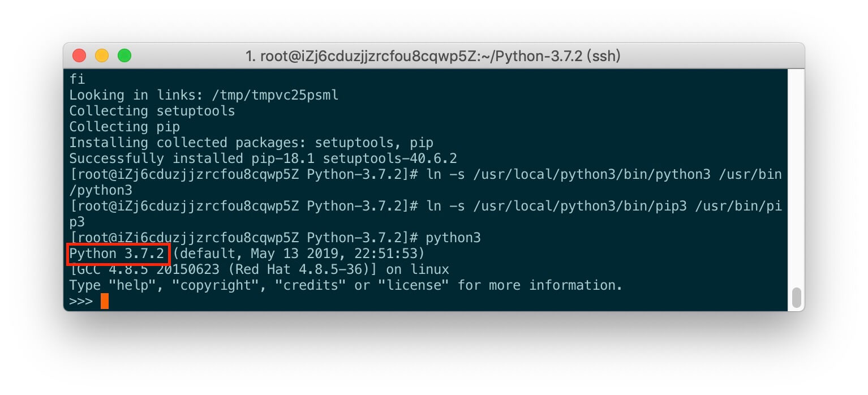
Task: Click the "fi" text on the first line
Action: [76, 79]
